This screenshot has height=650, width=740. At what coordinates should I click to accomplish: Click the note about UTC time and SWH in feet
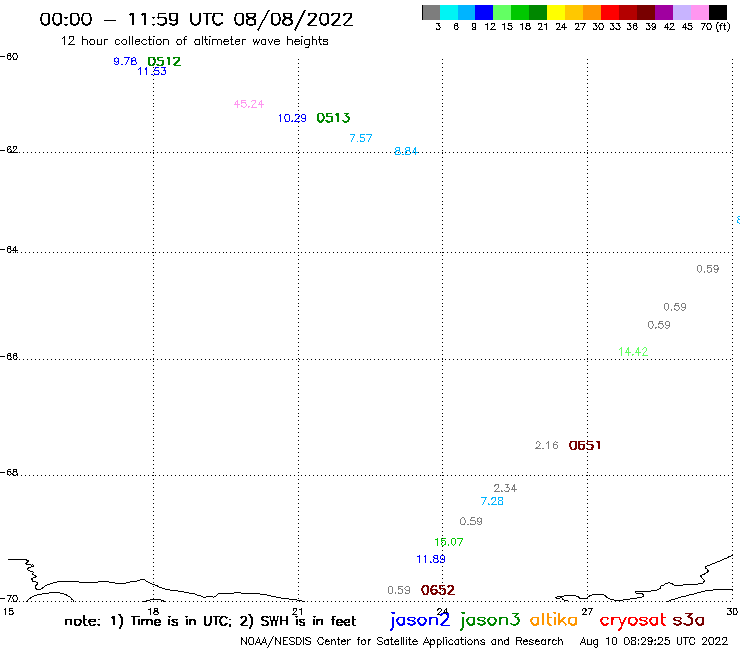point(210,621)
